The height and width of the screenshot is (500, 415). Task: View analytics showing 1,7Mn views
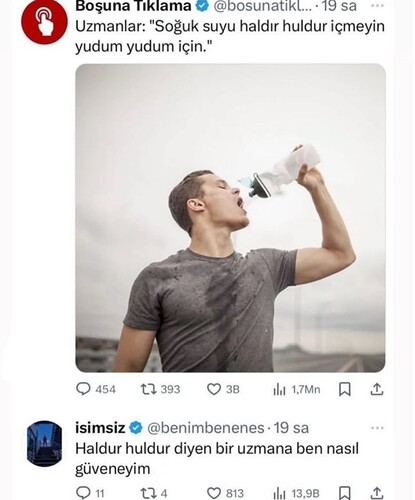296,389
